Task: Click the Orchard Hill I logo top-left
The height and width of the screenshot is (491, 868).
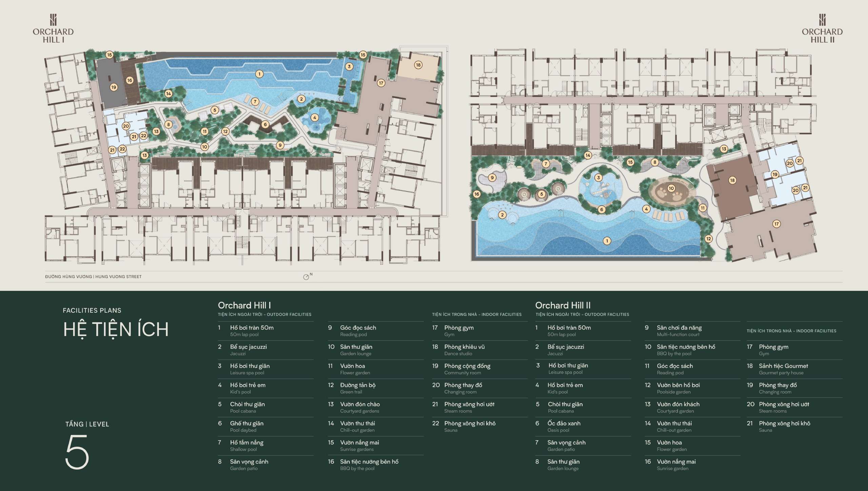Action: click(x=53, y=28)
